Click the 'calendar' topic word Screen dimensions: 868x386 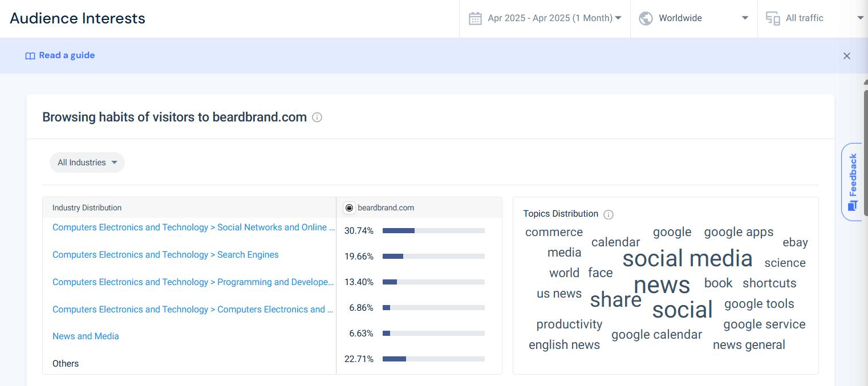pyautogui.click(x=615, y=242)
